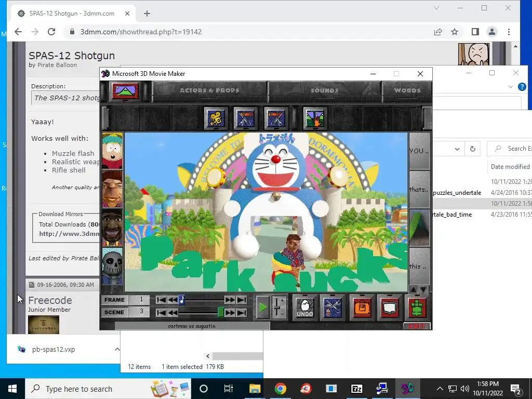Click Freecode's avatar image
The width and height of the screenshot is (532, 399).
pos(44,325)
